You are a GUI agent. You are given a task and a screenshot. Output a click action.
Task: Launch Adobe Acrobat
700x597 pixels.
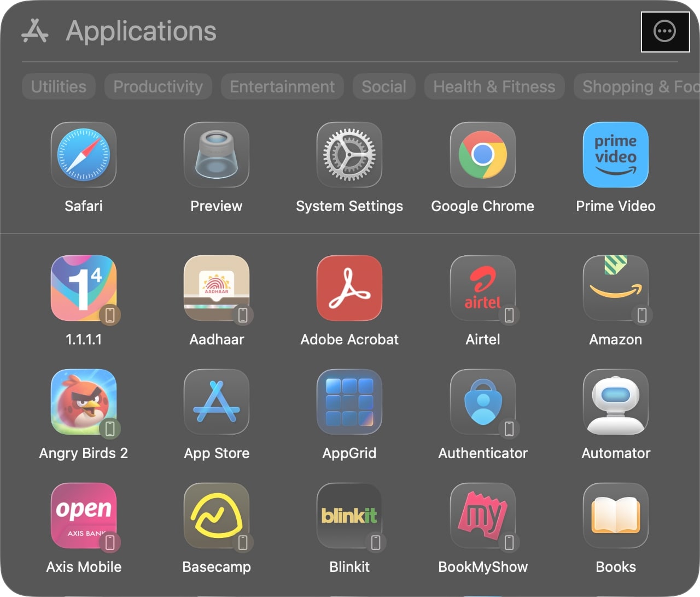(349, 288)
